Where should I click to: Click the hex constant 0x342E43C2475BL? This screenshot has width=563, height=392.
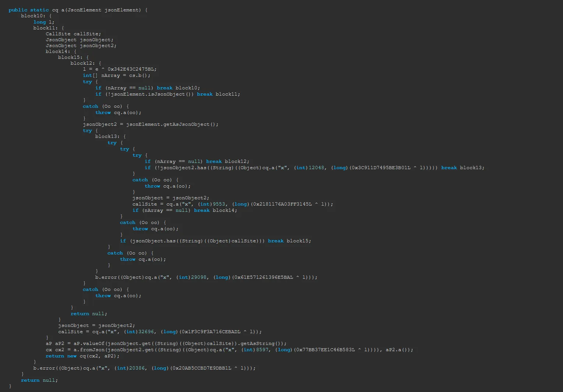coord(131,69)
